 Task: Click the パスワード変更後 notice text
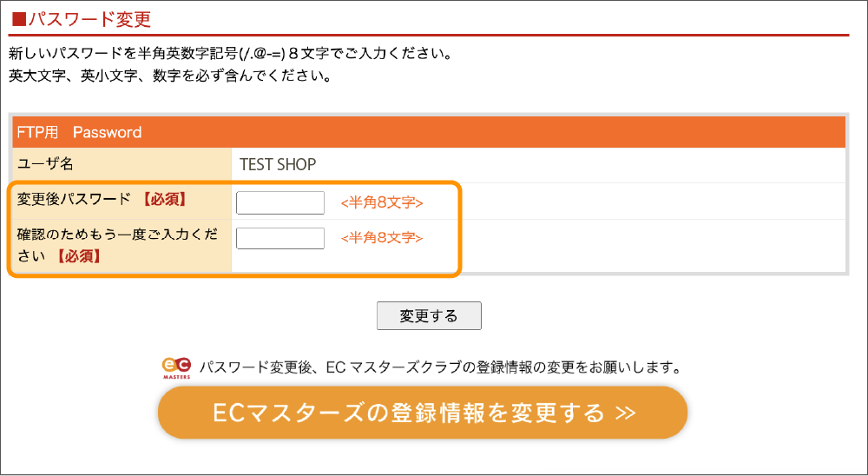[438, 367]
